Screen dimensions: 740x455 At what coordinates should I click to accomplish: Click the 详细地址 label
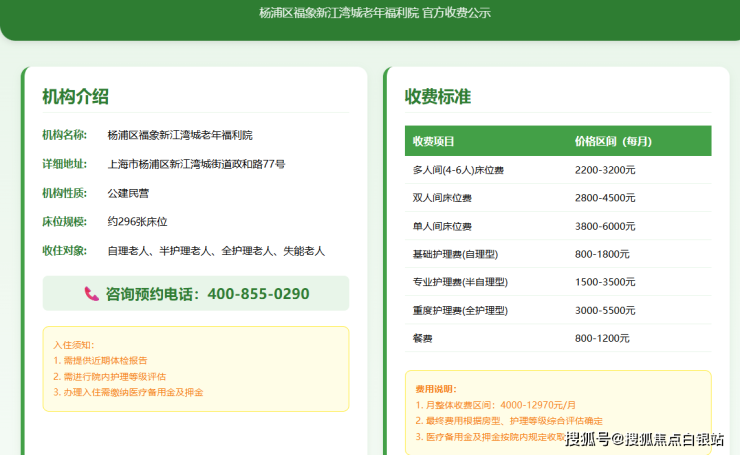coord(65,164)
